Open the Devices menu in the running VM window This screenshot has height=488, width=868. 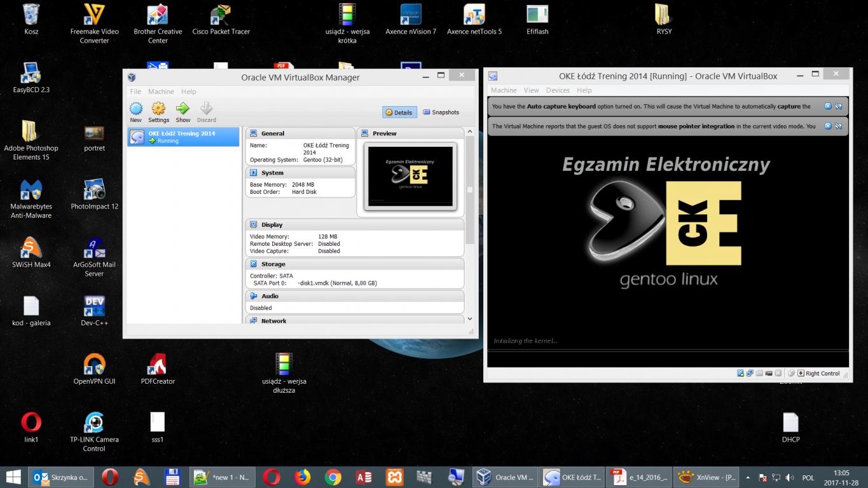click(558, 90)
